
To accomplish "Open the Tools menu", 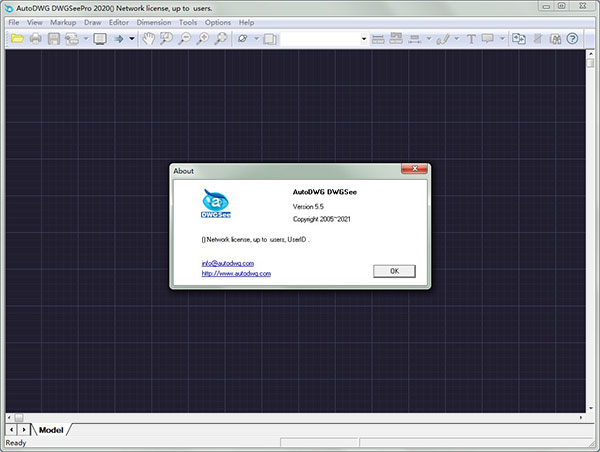I will click(188, 22).
